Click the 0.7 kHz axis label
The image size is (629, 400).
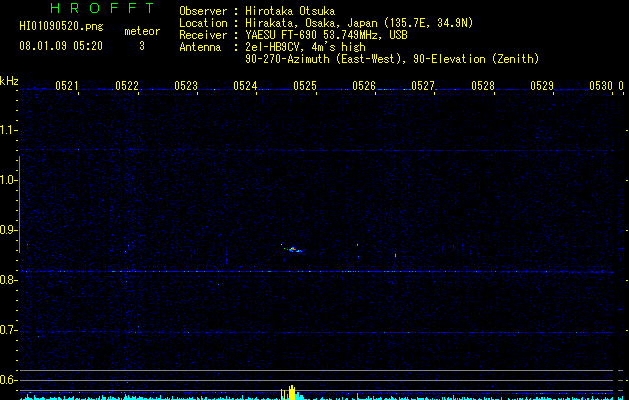(x=8, y=330)
